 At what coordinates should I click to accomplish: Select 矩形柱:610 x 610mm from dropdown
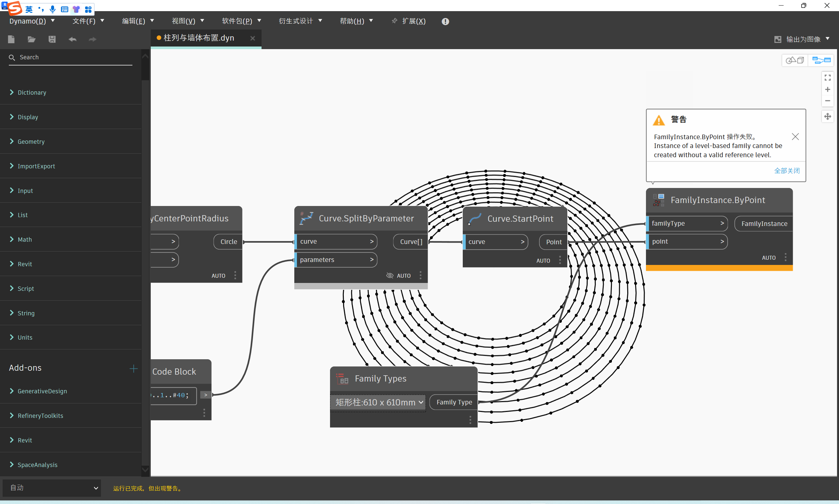pos(378,401)
